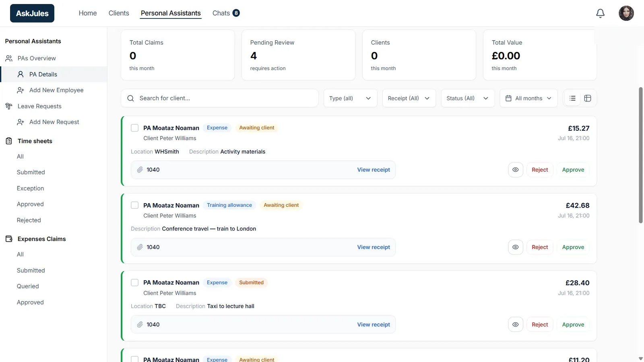
Task: Show Queried expense claims
Action: tap(28, 286)
